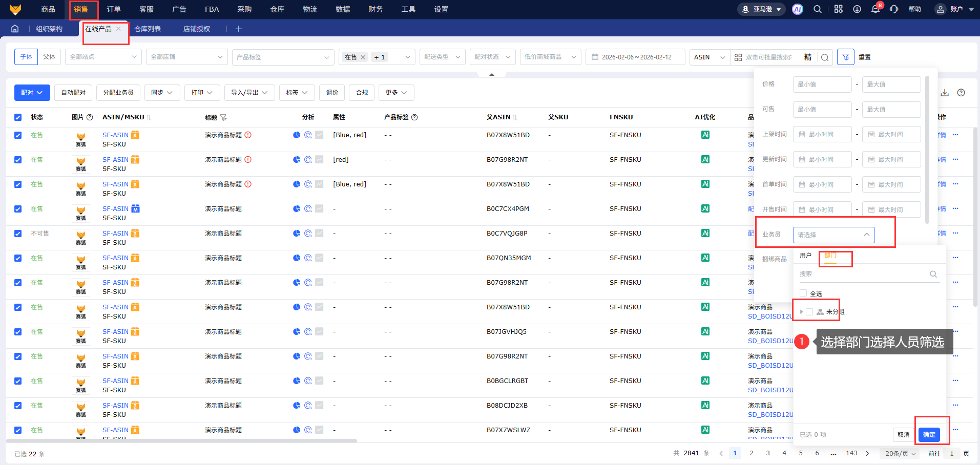This screenshot has width=980, height=465.
Task: Open the apps grid icon in header
Action: [838, 9]
